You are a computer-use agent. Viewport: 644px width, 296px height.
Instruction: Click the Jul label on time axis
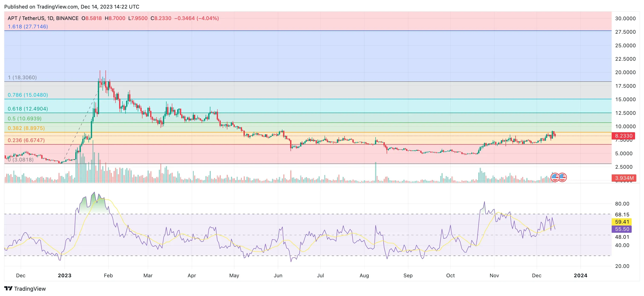[x=320, y=275]
